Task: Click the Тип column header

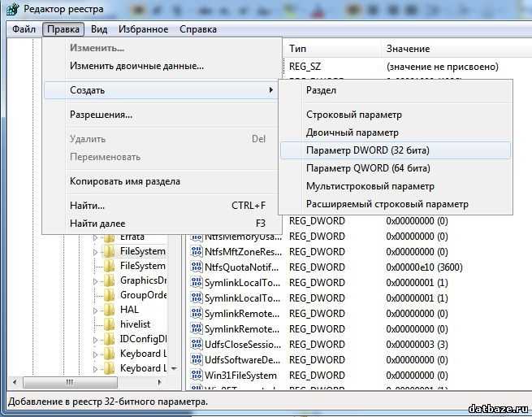Action: tap(297, 49)
